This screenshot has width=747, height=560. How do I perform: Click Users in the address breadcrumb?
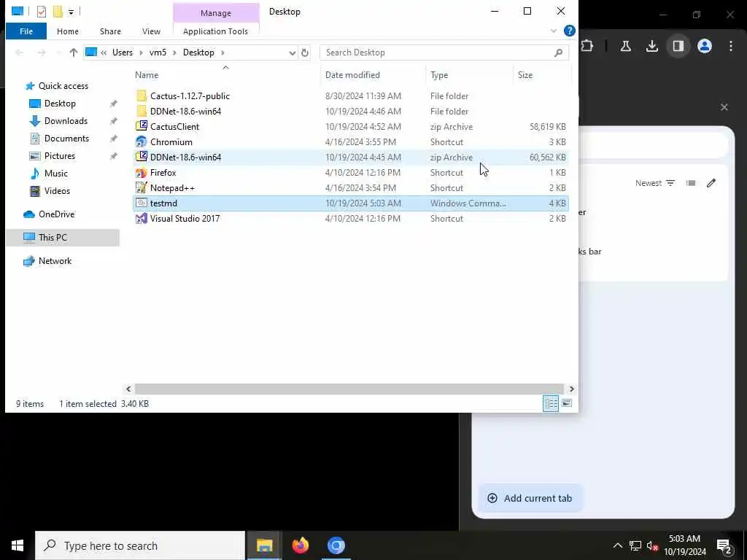[x=123, y=52]
